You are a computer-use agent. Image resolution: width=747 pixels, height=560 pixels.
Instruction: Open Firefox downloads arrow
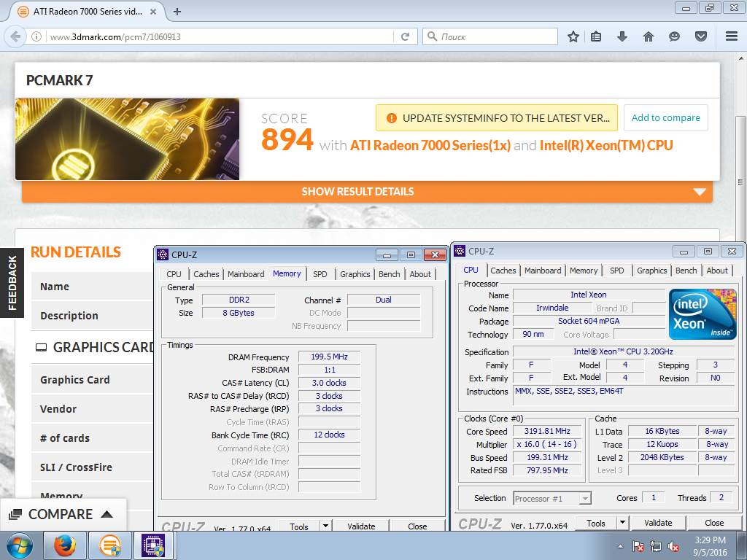(622, 36)
